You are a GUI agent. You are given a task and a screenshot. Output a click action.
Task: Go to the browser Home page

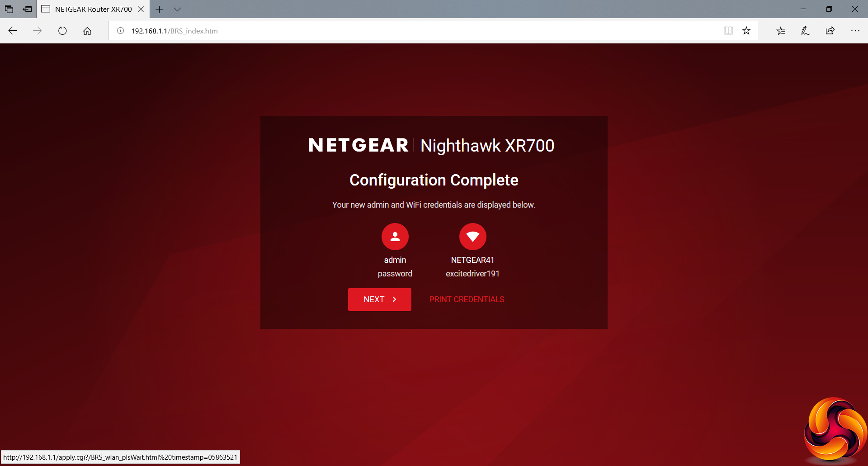click(x=87, y=31)
